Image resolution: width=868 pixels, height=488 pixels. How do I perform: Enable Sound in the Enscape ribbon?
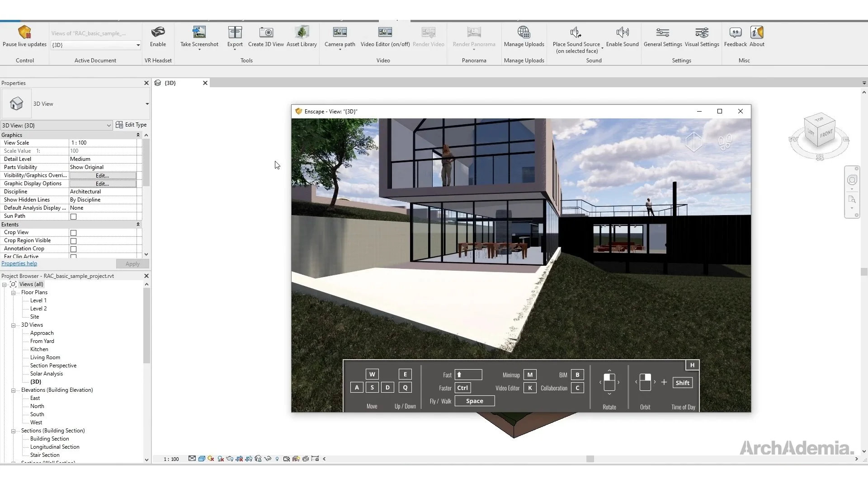click(623, 36)
